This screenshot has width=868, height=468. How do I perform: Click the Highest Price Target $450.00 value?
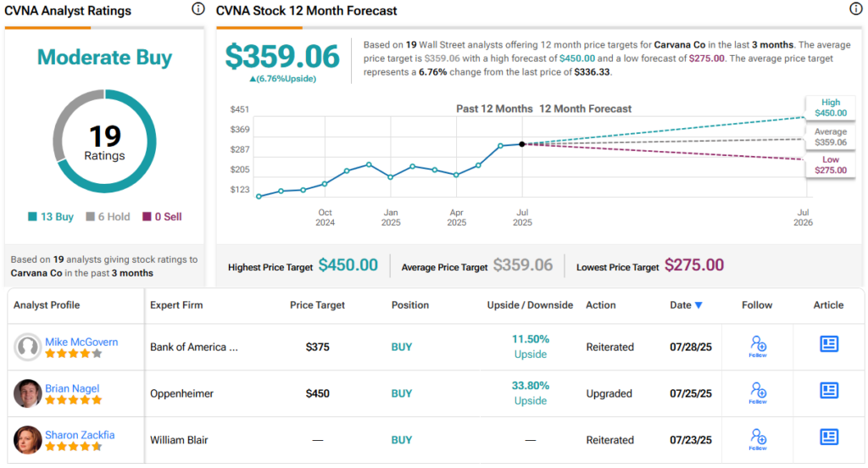pyautogui.click(x=348, y=265)
